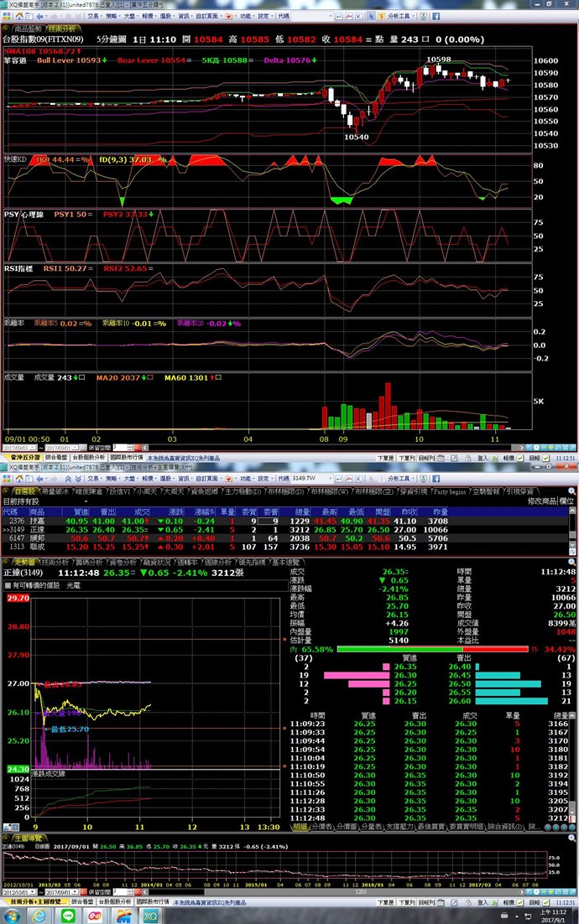
Task: Select the 正達 3149 row in watchlist
Action: (x=38, y=529)
